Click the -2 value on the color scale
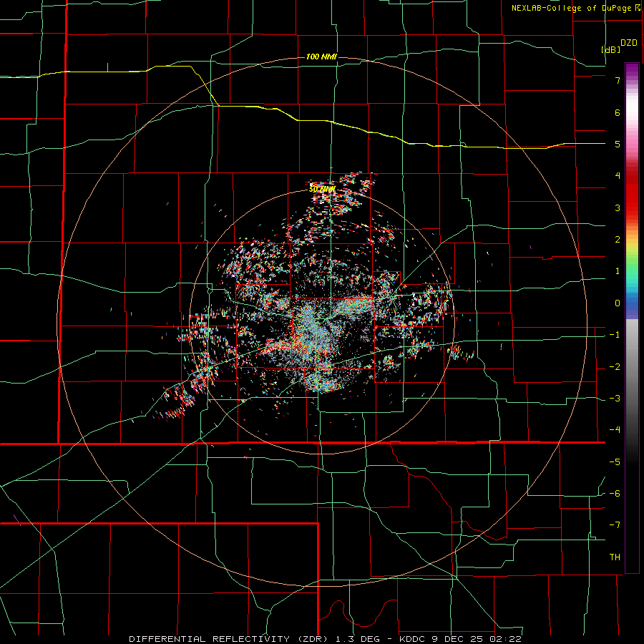644x644 pixels. click(615, 367)
